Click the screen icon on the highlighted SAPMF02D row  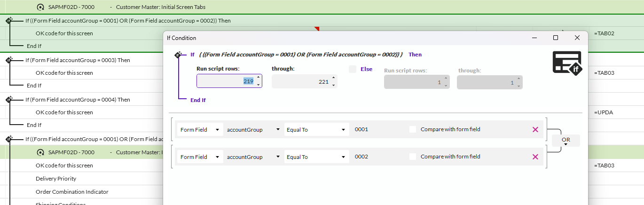click(x=40, y=152)
